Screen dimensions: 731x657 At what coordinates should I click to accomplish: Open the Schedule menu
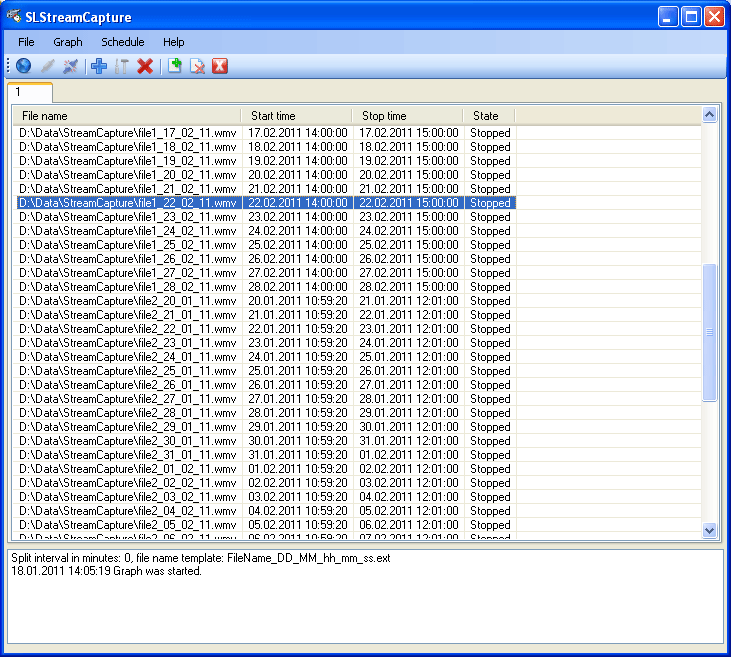pos(123,42)
